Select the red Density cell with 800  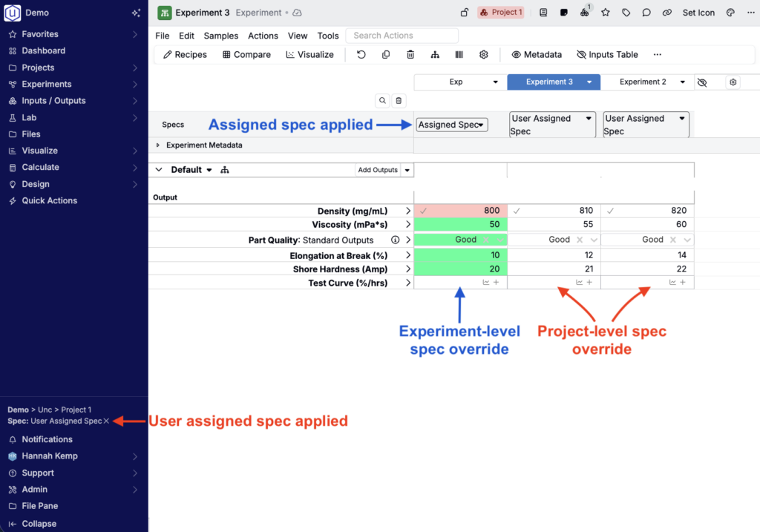(x=460, y=211)
